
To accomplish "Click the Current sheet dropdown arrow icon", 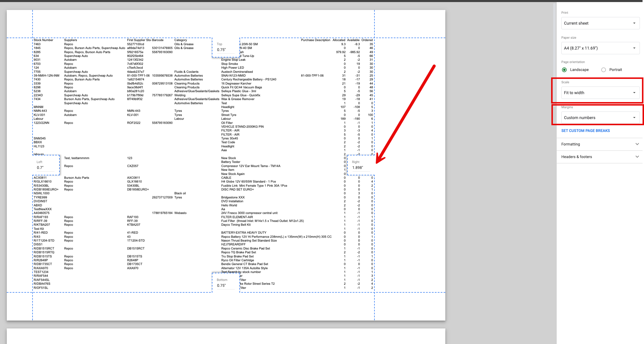I will click(634, 23).
